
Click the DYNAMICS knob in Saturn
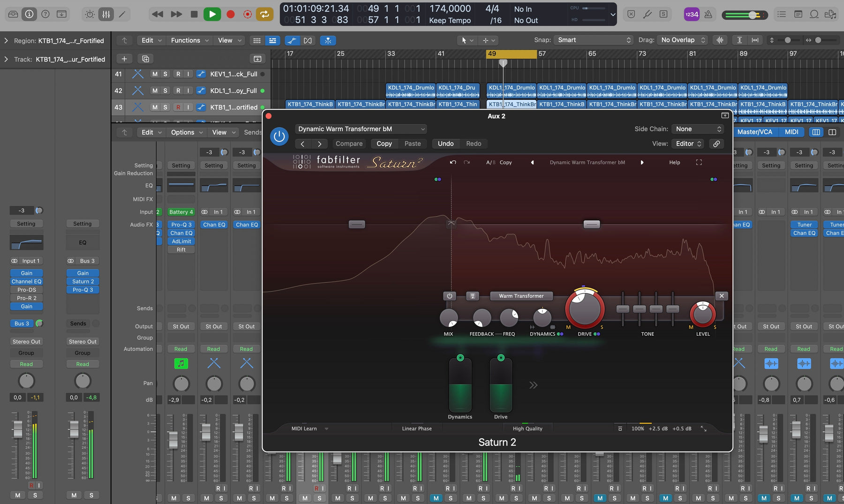coord(542,318)
